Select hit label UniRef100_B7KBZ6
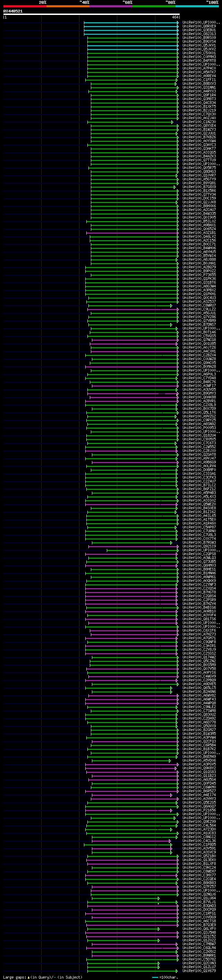 [199, 137]
